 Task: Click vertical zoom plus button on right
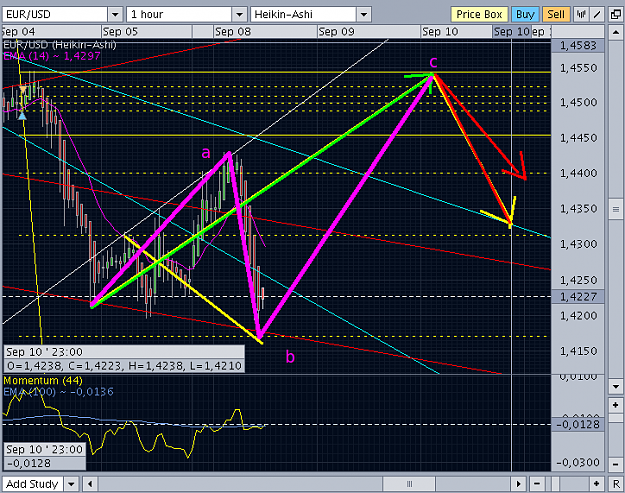coord(615,405)
